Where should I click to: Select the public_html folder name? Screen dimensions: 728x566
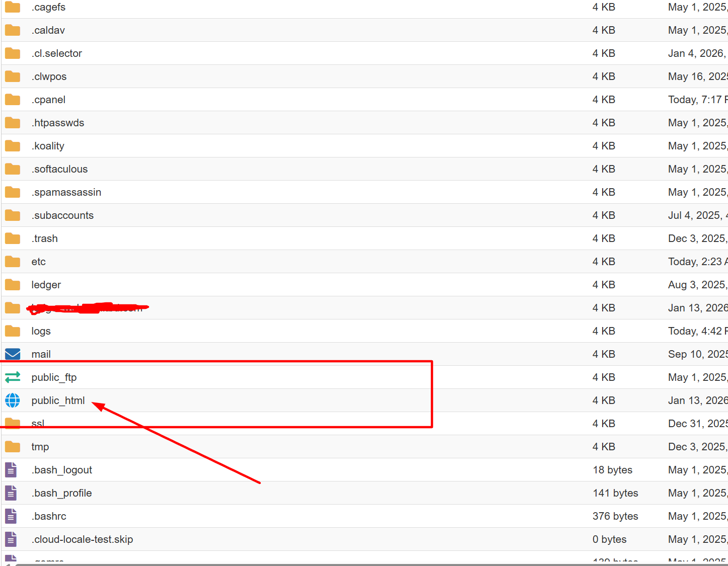pos(58,400)
